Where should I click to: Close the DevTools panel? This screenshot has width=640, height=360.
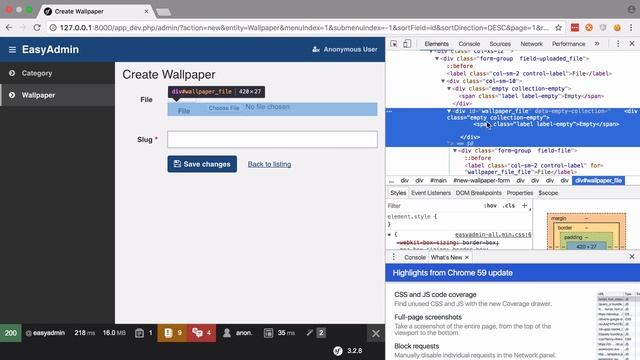(632, 44)
